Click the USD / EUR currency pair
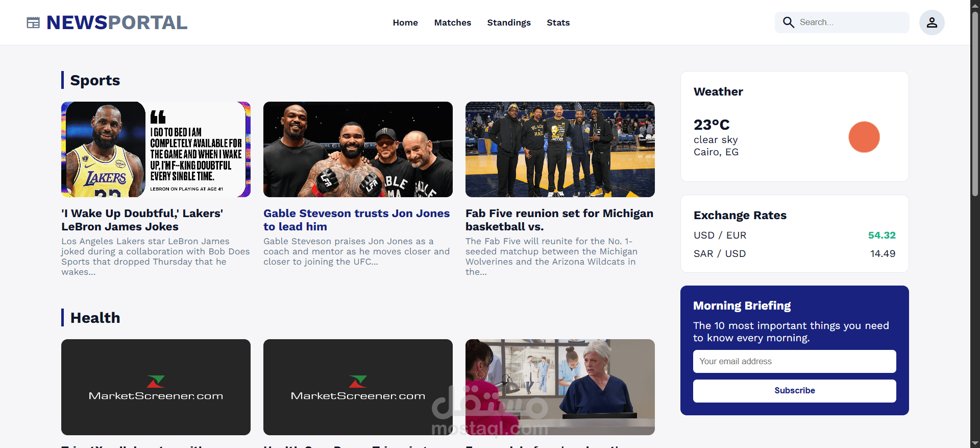 pyautogui.click(x=720, y=235)
